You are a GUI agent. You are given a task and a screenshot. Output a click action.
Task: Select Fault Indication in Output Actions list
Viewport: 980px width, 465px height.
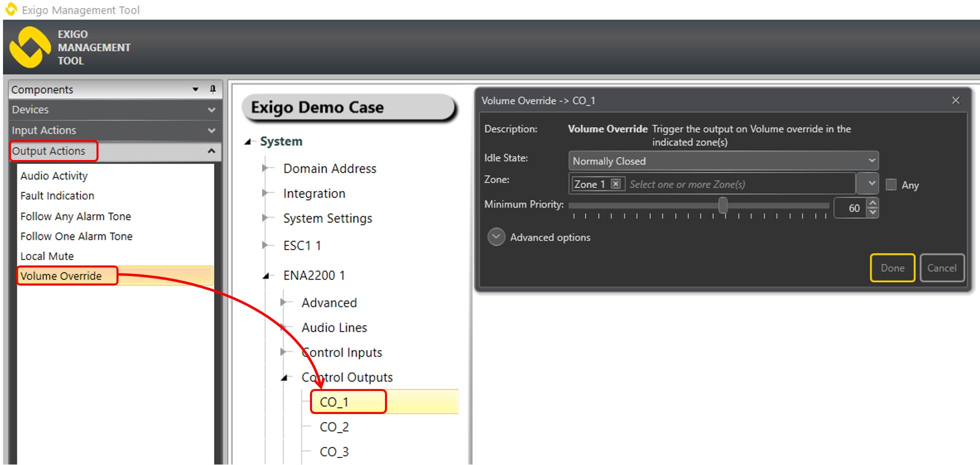click(57, 196)
